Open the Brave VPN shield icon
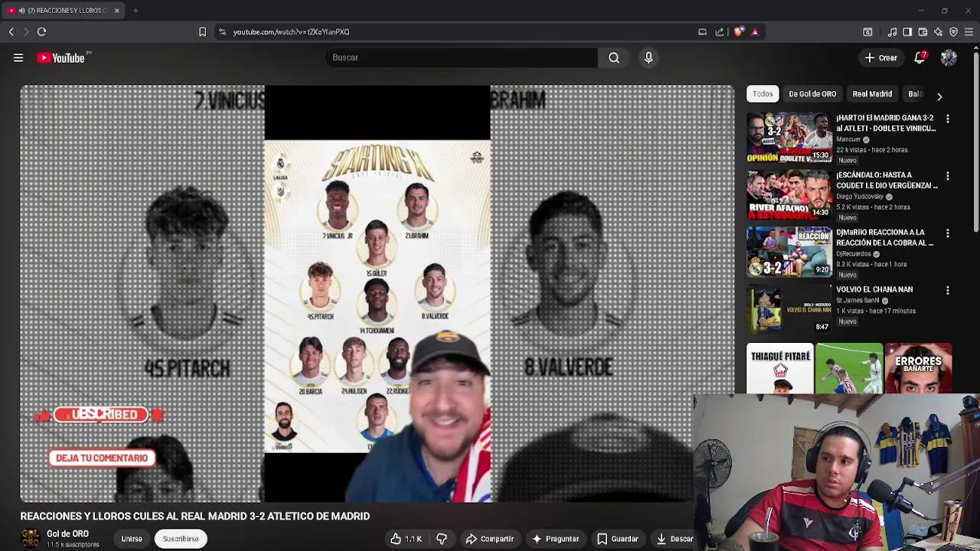The image size is (980, 551). [953, 31]
